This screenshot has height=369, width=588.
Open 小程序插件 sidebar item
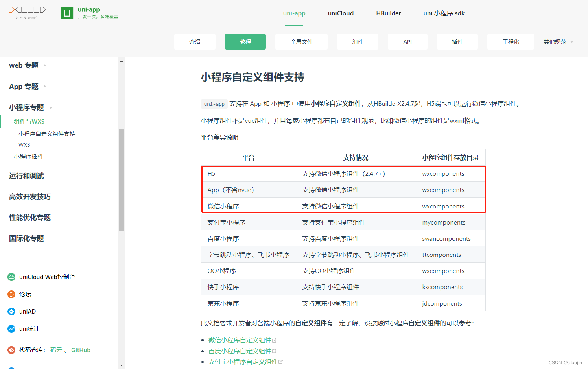pyautogui.click(x=29, y=156)
